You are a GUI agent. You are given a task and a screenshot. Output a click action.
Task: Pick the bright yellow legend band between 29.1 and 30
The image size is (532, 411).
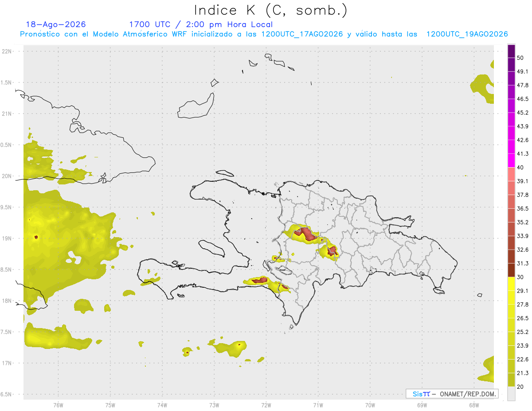click(511, 284)
